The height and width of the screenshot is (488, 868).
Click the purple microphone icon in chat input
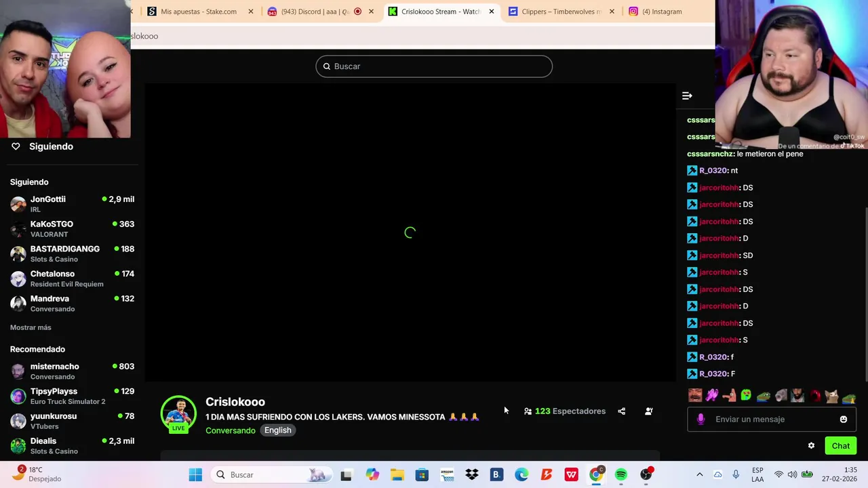click(701, 420)
